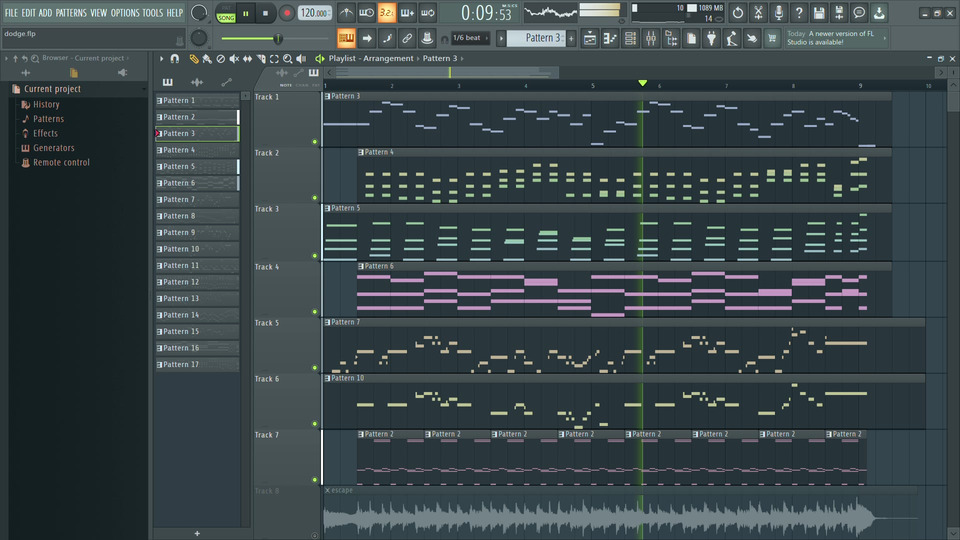Open the PATTERNS menu
The height and width of the screenshot is (540, 960).
click(x=71, y=13)
